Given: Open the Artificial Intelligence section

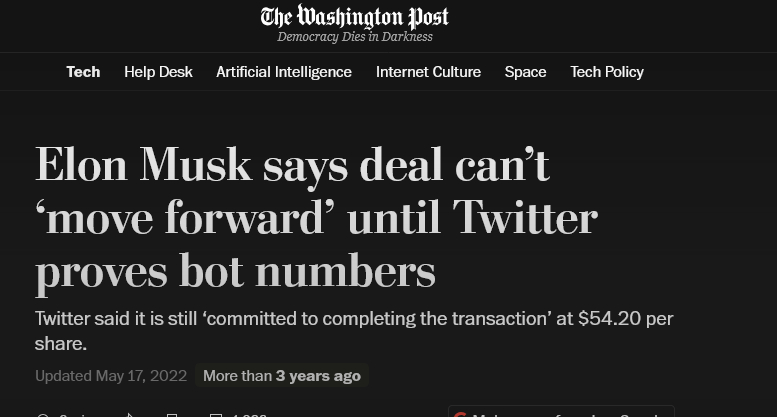Looking at the screenshot, I should click(284, 72).
